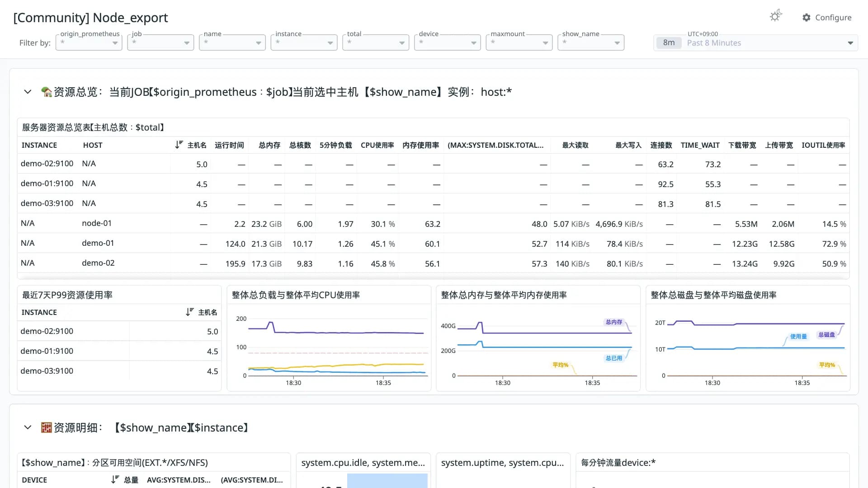Select the node-01 host cell
Screen dimensions: 868x488
(97, 223)
